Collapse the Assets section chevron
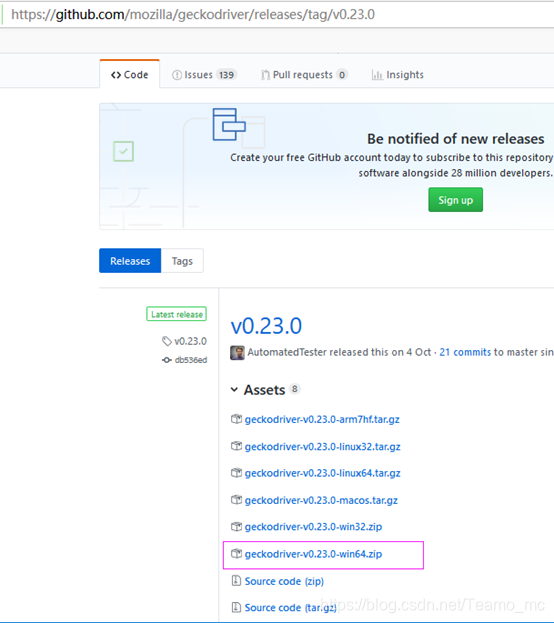The height and width of the screenshot is (623, 554). tap(234, 390)
